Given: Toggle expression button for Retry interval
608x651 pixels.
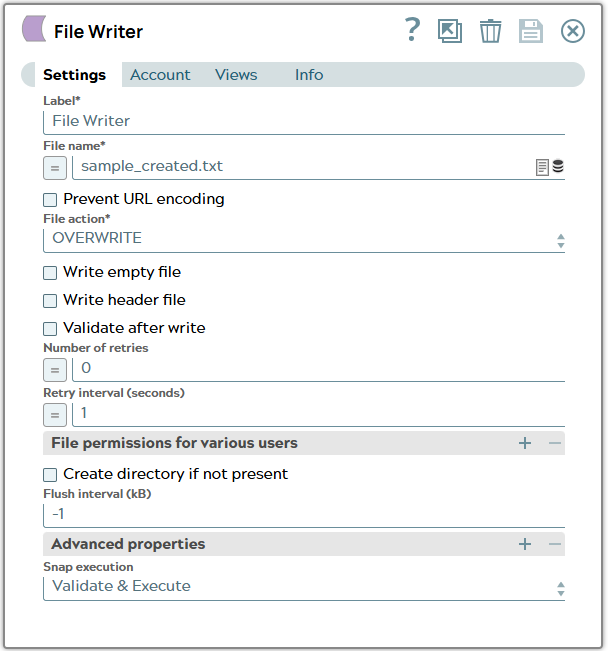Looking at the screenshot, I should click(x=55, y=415).
